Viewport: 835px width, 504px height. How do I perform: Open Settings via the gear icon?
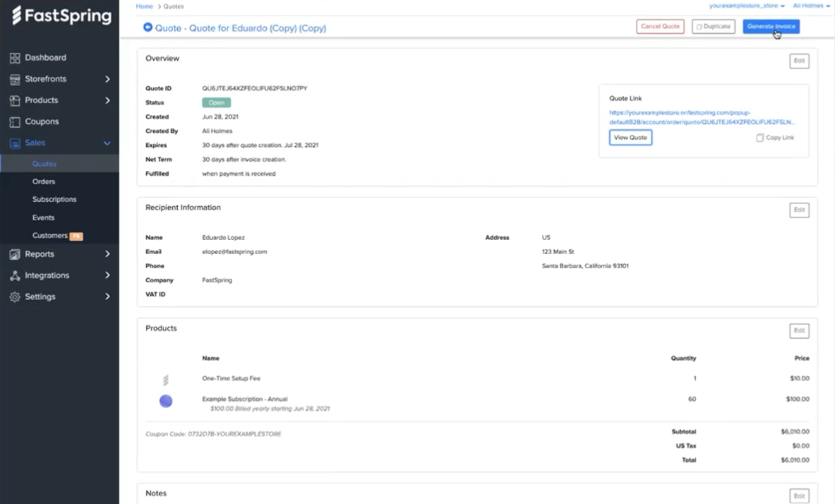pos(16,296)
